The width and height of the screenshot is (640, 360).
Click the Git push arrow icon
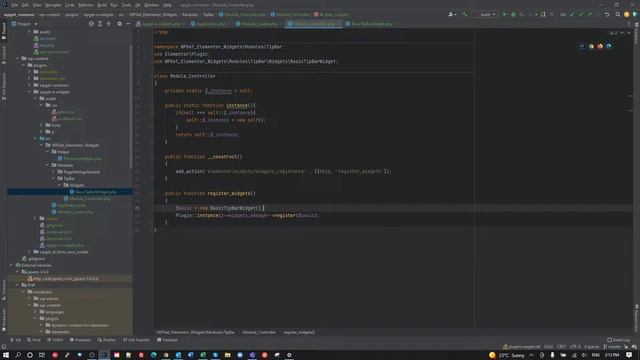coord(589,14)
